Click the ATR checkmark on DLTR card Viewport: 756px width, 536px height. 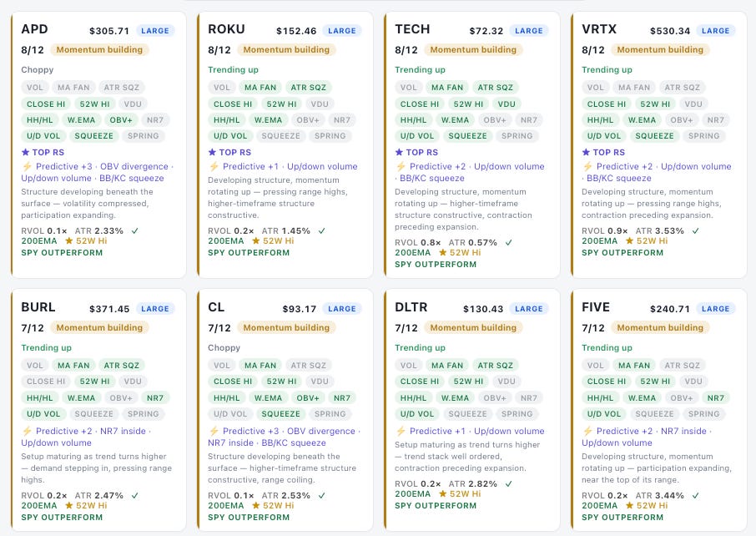click(509, 483)
